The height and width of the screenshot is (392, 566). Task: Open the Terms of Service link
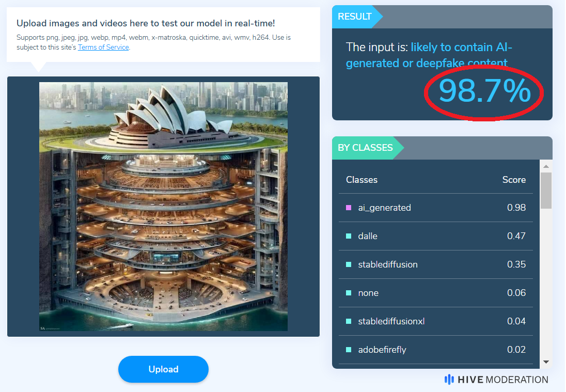coord(103,48)
